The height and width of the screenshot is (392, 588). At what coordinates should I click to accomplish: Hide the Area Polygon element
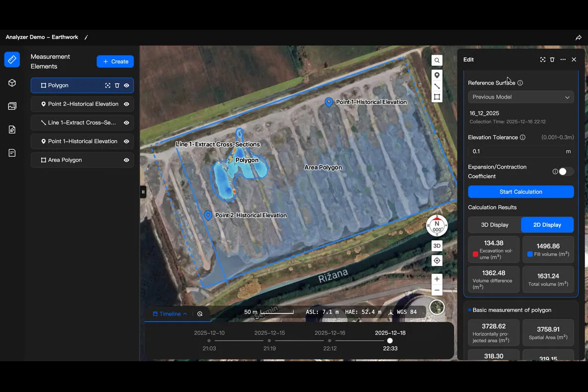(x=126, y=160)
